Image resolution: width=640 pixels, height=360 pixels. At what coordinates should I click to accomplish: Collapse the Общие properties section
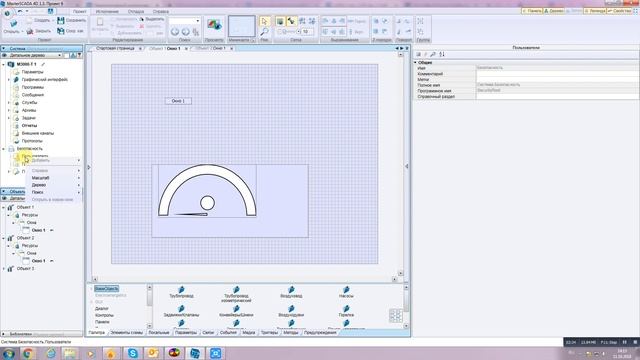pyautogui.click(x=416, y=62)
